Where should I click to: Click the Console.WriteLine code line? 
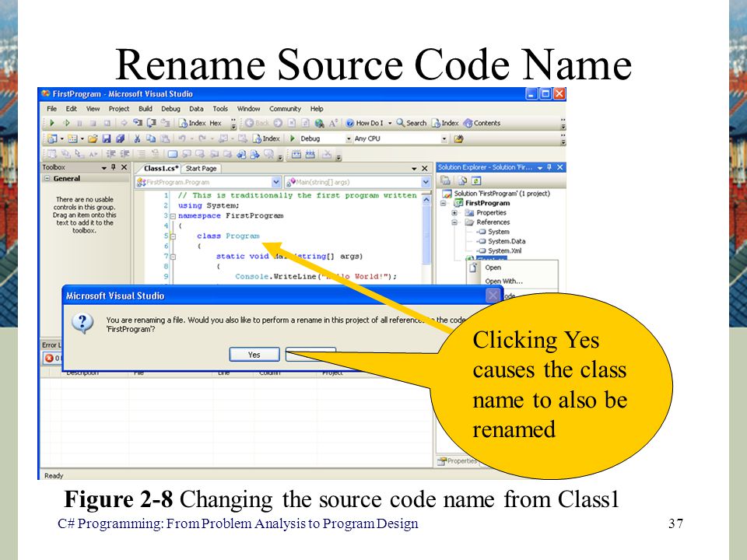click(315, 276)
